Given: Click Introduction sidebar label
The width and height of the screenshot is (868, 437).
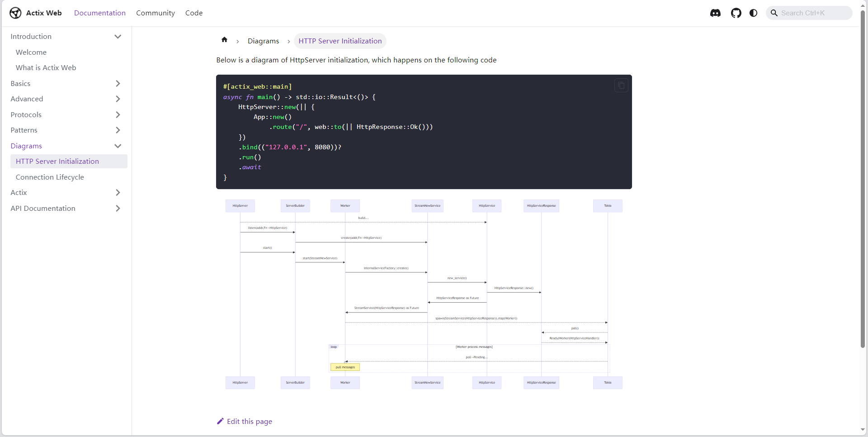Looking at the screenshot, I should (31, 37).
